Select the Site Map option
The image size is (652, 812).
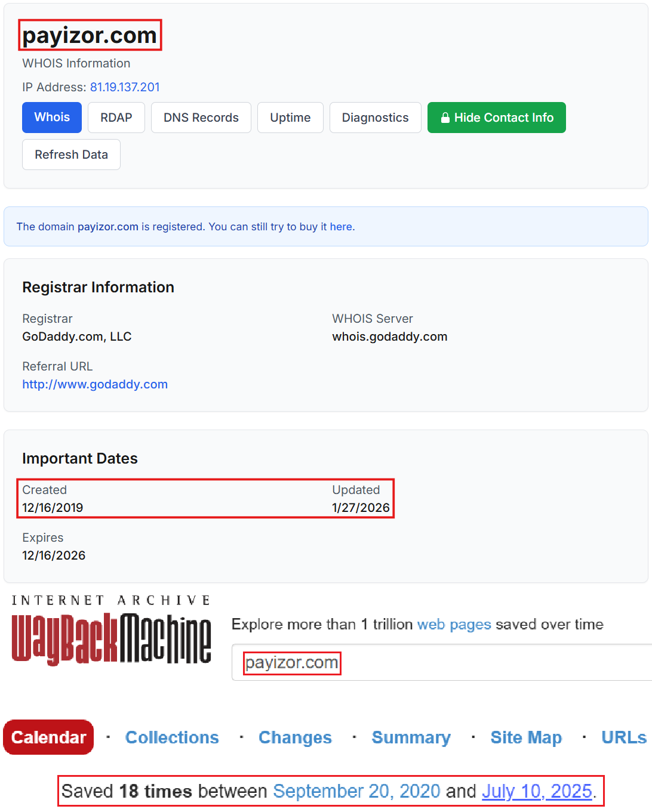[x=526, y=737]
